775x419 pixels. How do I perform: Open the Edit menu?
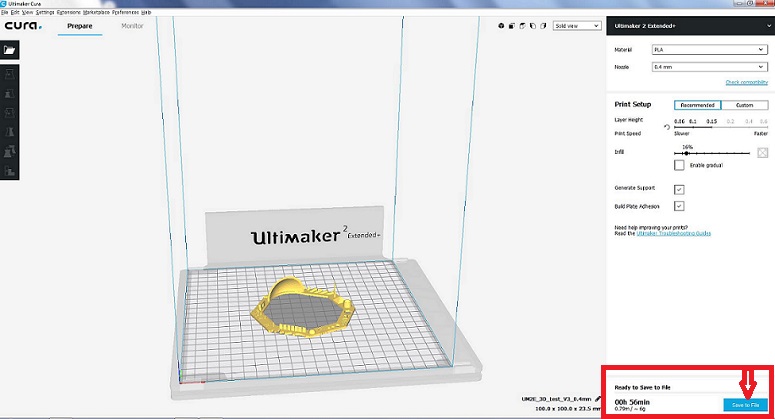coord(15,12)
